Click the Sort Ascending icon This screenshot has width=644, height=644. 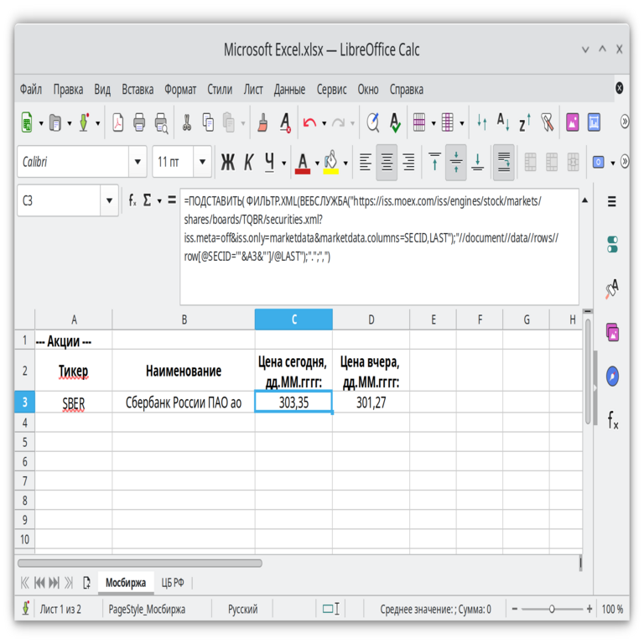tap(503, 122)
